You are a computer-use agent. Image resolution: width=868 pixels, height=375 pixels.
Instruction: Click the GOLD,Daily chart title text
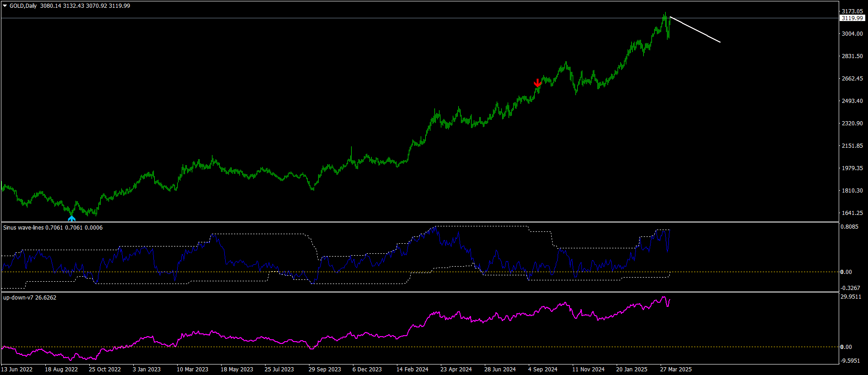pyautogui.click(x=23, y=6)
